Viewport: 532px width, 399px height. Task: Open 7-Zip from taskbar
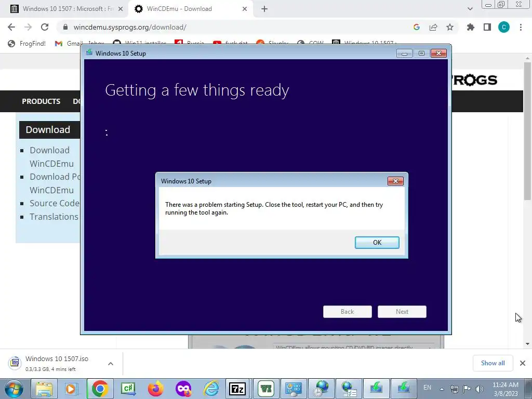237,389
